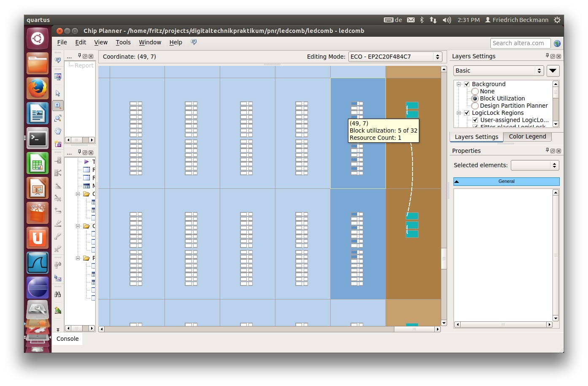Toggle the LogicLock Regions checkbox
Screen dimensions: 588x386
(467, 113)
